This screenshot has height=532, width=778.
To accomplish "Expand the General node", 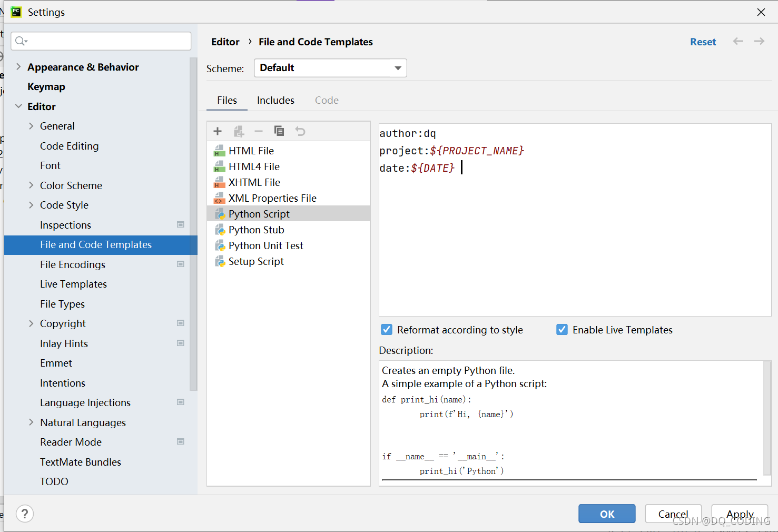I will pyautogui.click(x=31, y=126).
